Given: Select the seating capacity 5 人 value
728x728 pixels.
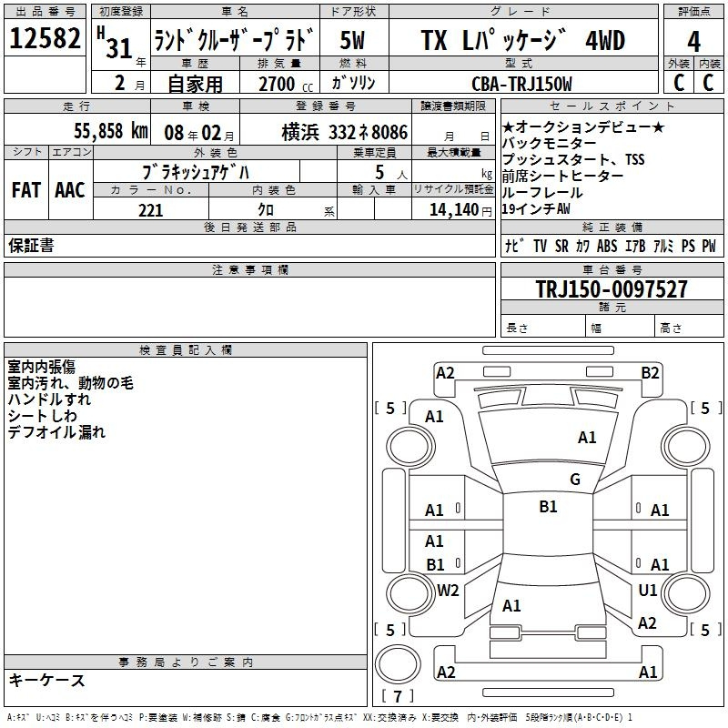Looking at the screenshot, I should 390,173.
